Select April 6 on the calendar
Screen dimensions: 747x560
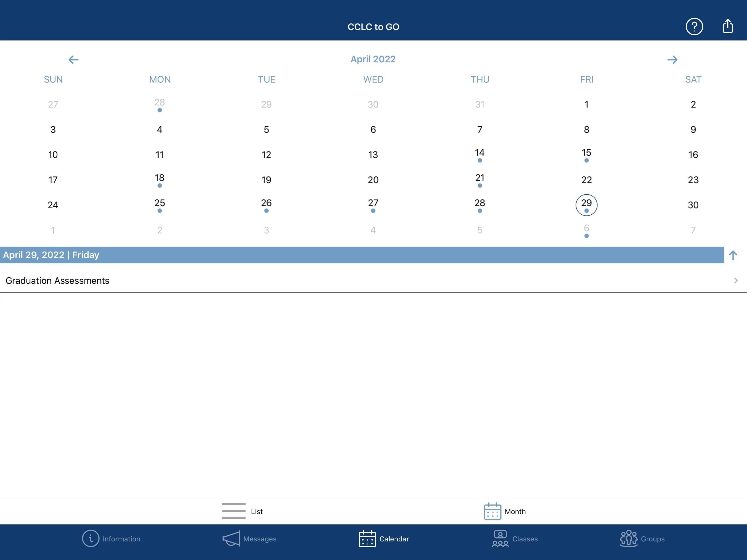[373, 130]
